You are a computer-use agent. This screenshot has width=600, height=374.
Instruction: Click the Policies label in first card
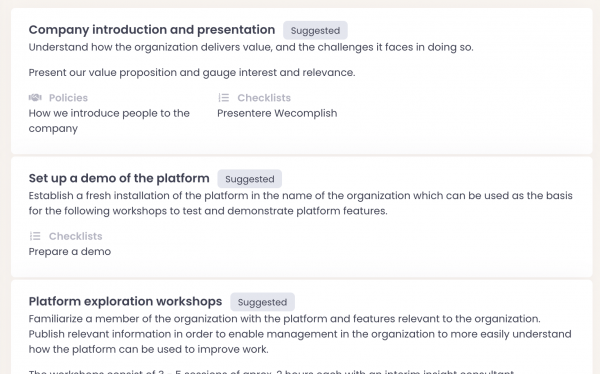[68, 98]
